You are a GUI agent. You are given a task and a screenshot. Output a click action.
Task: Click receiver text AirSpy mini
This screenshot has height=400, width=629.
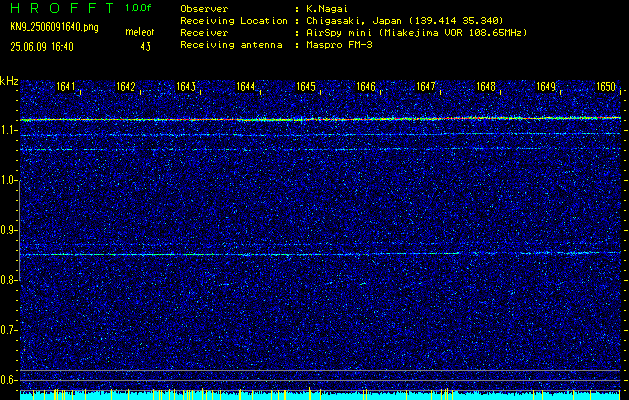click(339, 32)
